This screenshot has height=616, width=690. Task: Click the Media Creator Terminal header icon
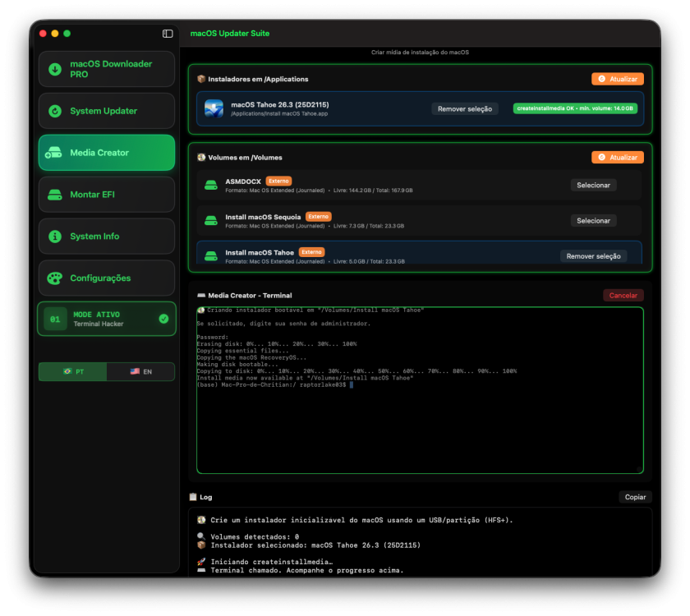point(201,296)
